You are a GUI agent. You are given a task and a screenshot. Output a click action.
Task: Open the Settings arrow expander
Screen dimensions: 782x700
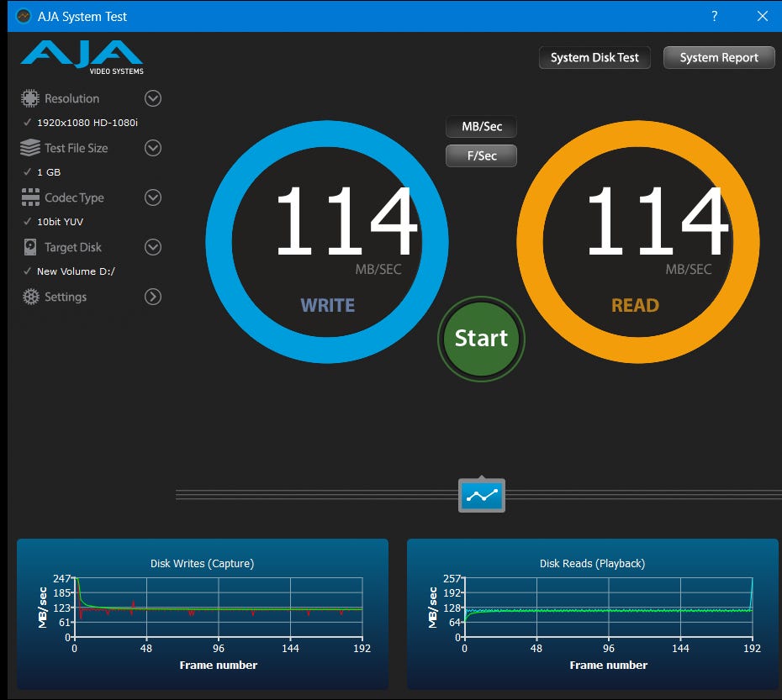[x=153, y=297]
